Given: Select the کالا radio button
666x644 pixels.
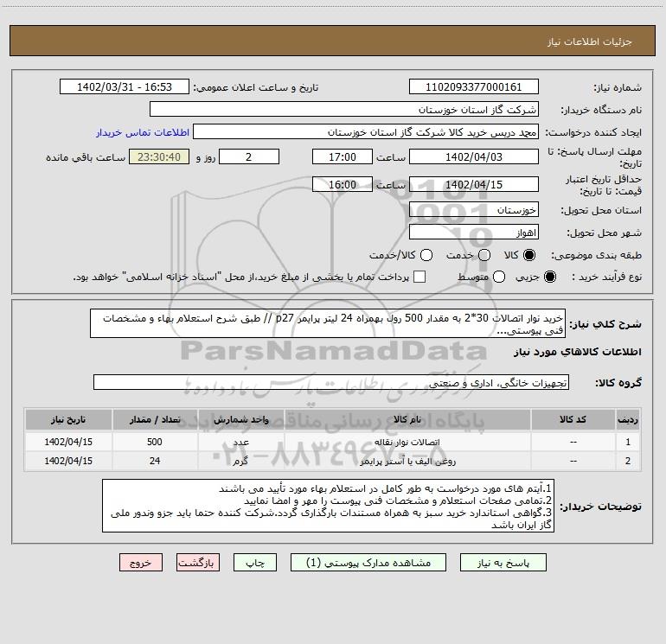Looking at the screenshot, I should point(529,255).
